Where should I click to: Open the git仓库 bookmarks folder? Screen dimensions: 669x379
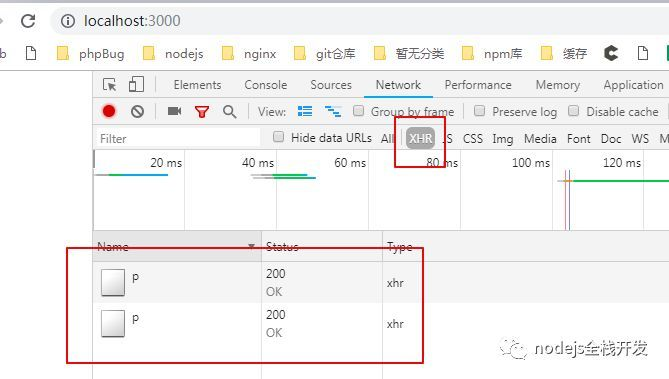(325, 54)
